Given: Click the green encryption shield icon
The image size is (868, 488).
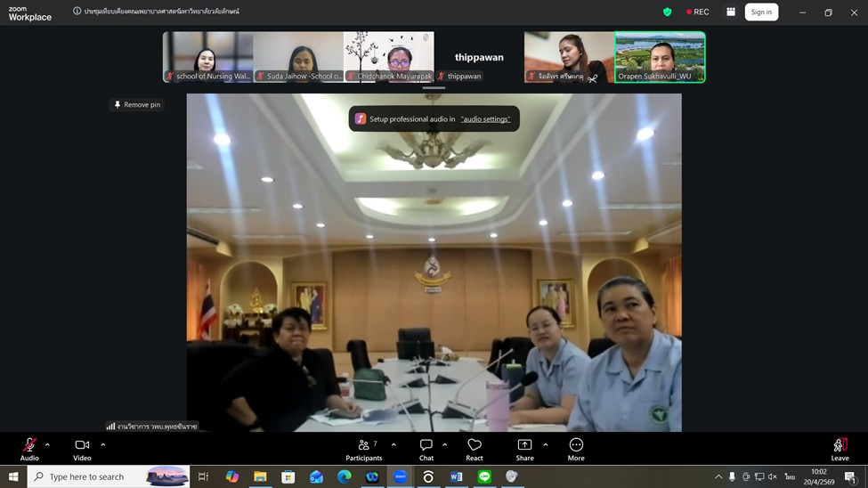Looking at the screenshot, I should 667,12.
